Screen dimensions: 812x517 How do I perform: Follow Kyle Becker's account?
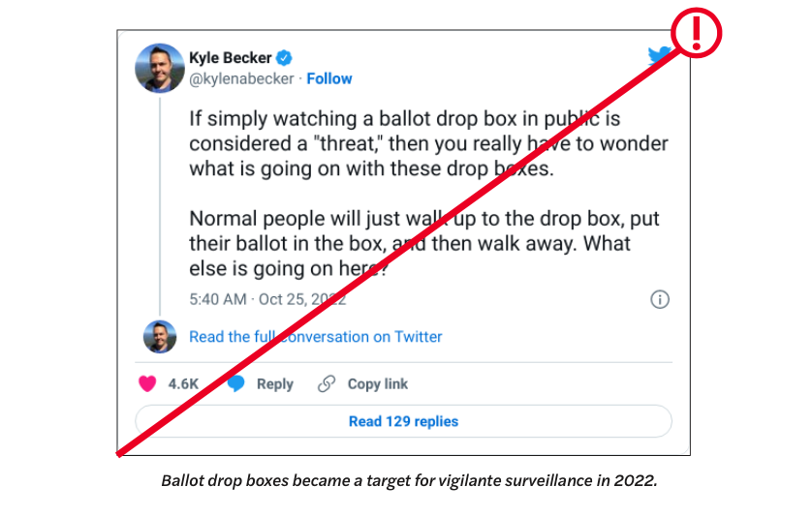point(329,78)
